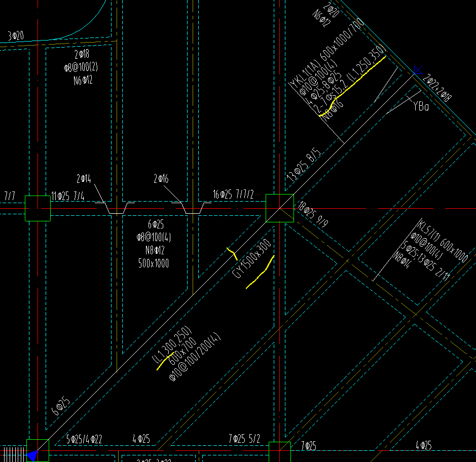This screenshot has height=462, width=476.
Task: Pick the 2Φ16 leader label
Action: click(161, 179)
